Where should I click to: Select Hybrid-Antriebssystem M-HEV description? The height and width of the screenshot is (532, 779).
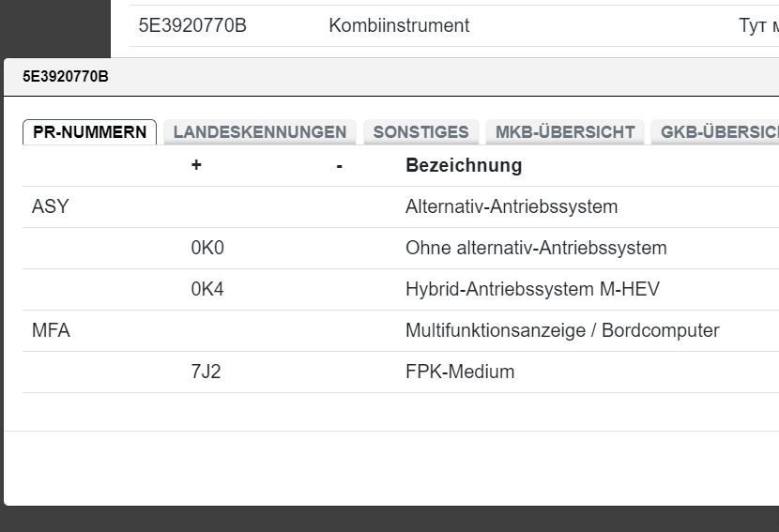(x=532, y=290)
